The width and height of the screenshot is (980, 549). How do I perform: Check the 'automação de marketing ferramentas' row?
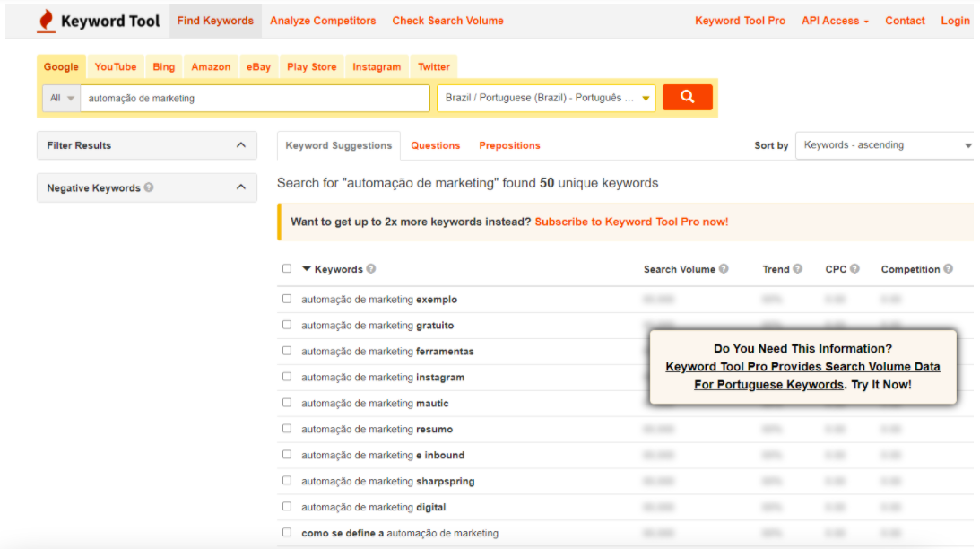[x=287, y=351]
